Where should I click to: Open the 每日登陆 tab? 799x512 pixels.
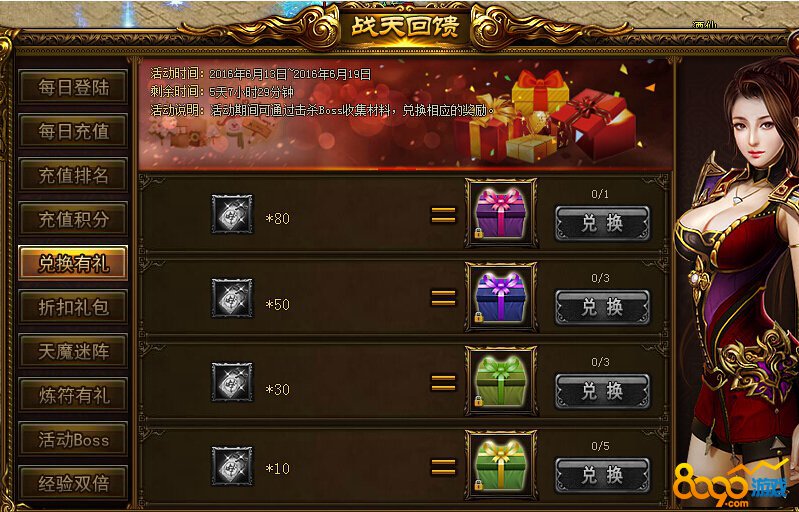pos(73,87)
